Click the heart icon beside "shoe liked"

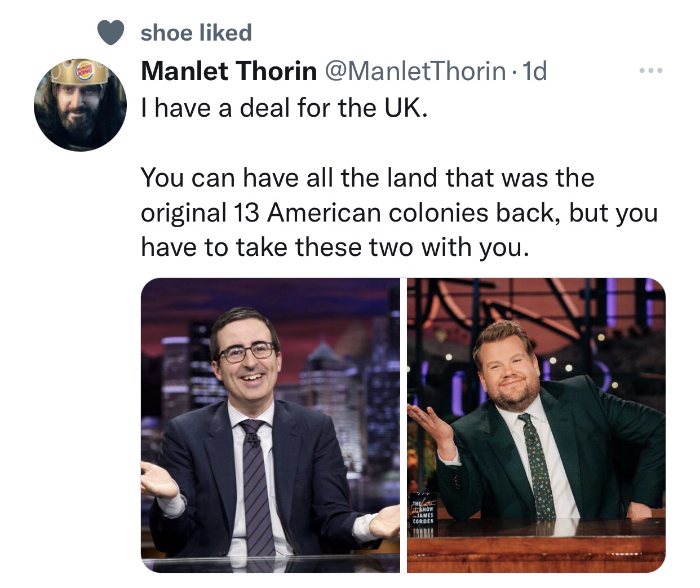[x=110, y=33]
